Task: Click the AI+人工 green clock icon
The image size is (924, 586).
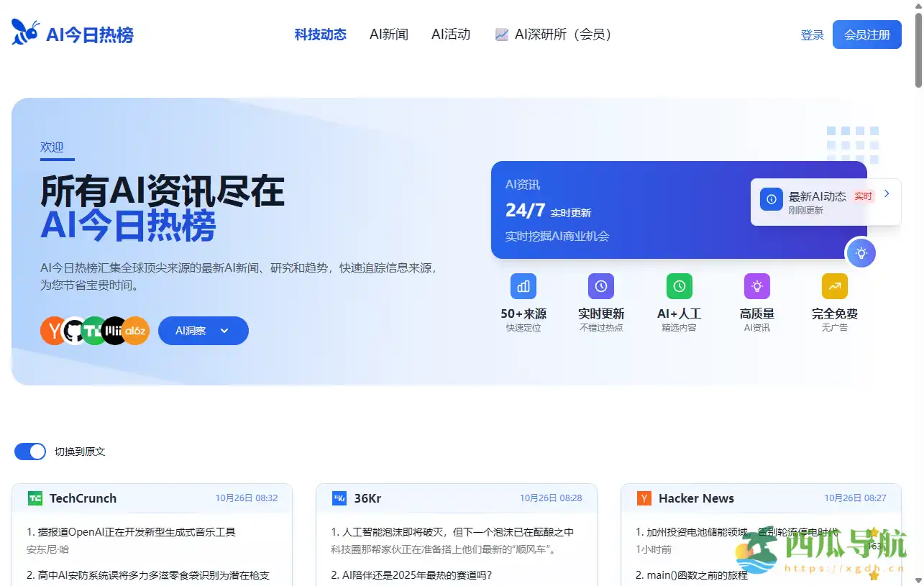Action: 679,286
